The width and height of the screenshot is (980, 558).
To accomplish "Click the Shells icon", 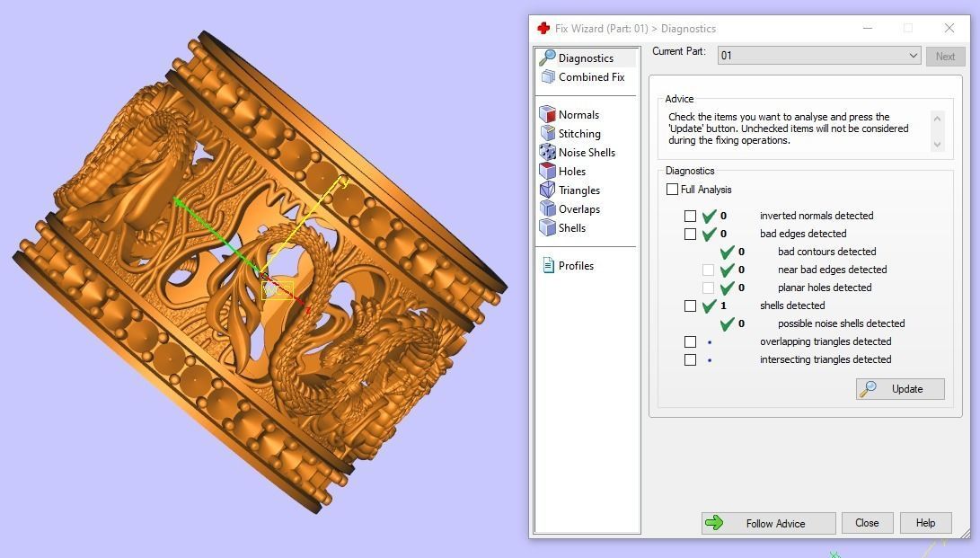I will tap(548, 227).
